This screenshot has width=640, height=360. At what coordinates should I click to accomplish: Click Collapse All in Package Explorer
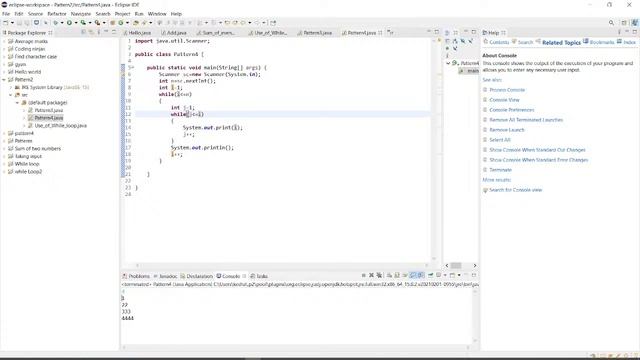tap(84, 32)
